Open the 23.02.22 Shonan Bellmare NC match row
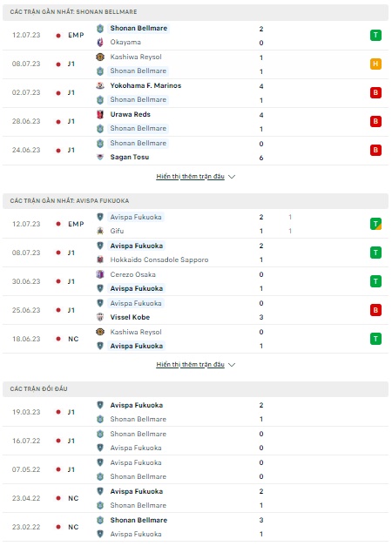The image size is (392, 546). (x=195, y=527)
